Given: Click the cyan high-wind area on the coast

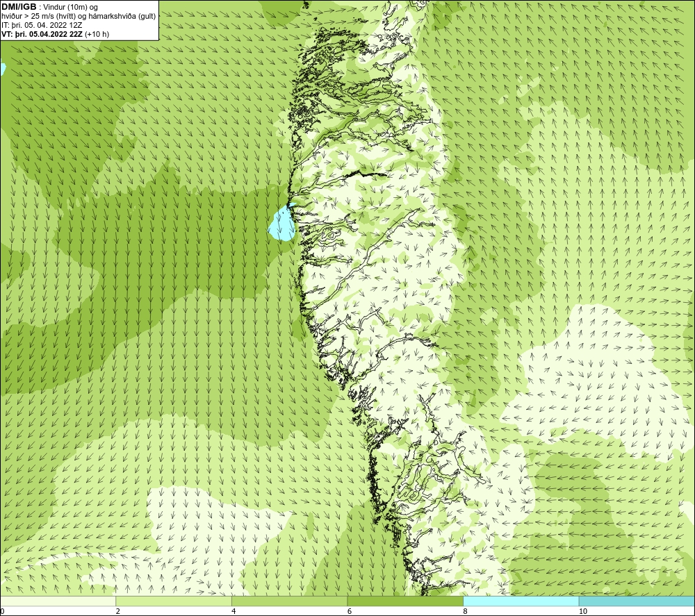Looking at the screenshot, I should click(282, 226).
